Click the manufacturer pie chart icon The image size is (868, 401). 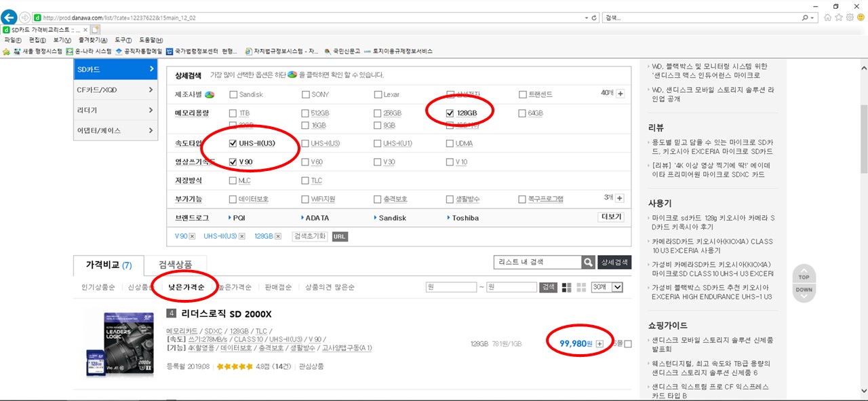pos(210,94)
